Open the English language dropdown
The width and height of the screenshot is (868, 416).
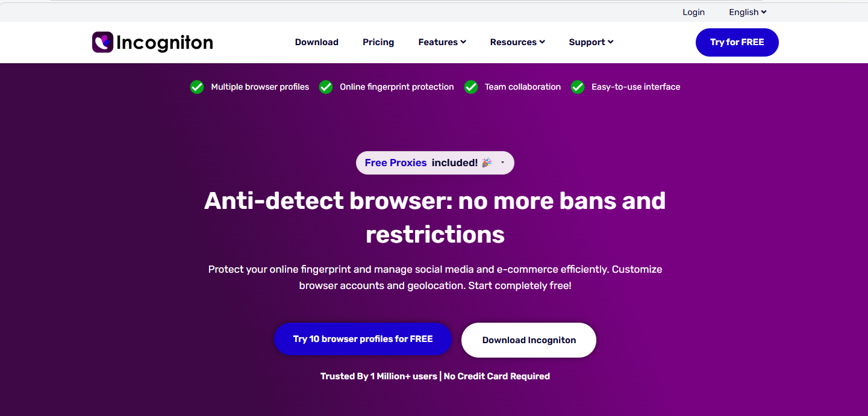pyautogui.click(x=748, y=12)
